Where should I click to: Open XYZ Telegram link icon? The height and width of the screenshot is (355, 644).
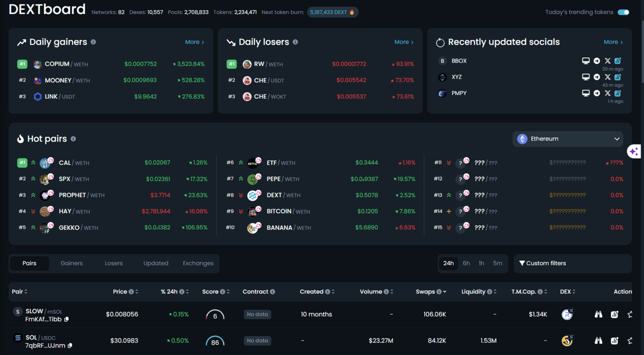597,77
